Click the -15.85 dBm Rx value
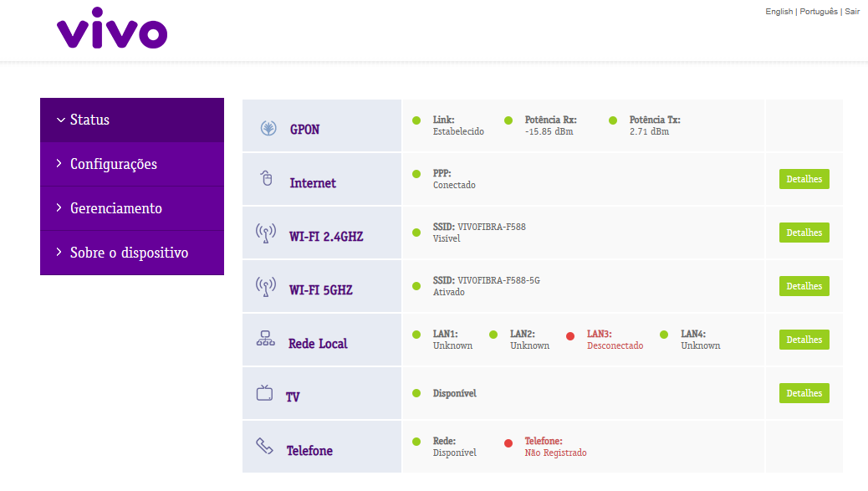868x491 pixels. [x=549, y=132]
